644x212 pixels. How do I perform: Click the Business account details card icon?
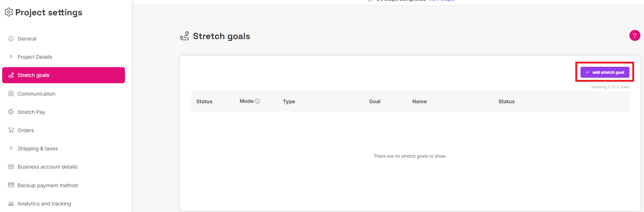(x=11, y=167)
